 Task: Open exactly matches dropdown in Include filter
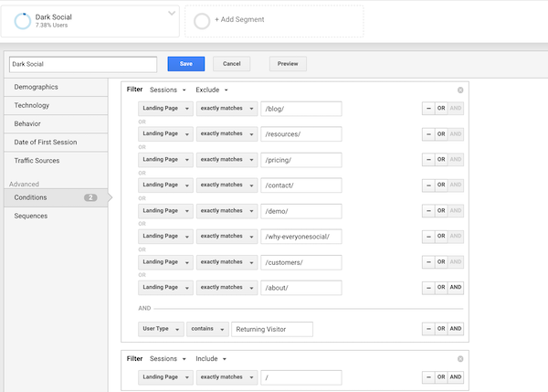coord(227,377)
